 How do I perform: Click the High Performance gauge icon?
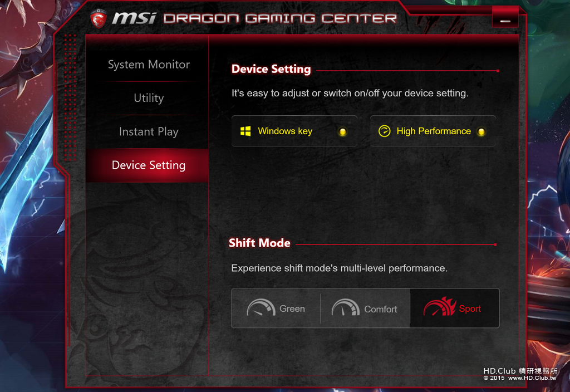pyautogui.click(x=384, y=131)
